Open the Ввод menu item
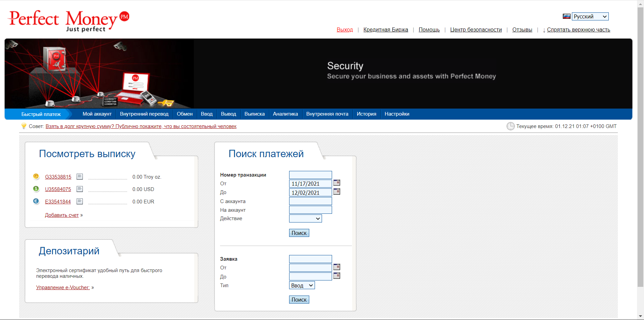This screenshot has width=644, height=320. [207, 114]
